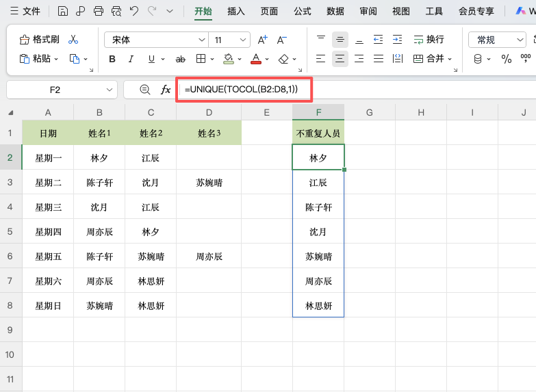Click the Justify alignment icon
Screen dimensions: 536x392
(x=378, y=59)
